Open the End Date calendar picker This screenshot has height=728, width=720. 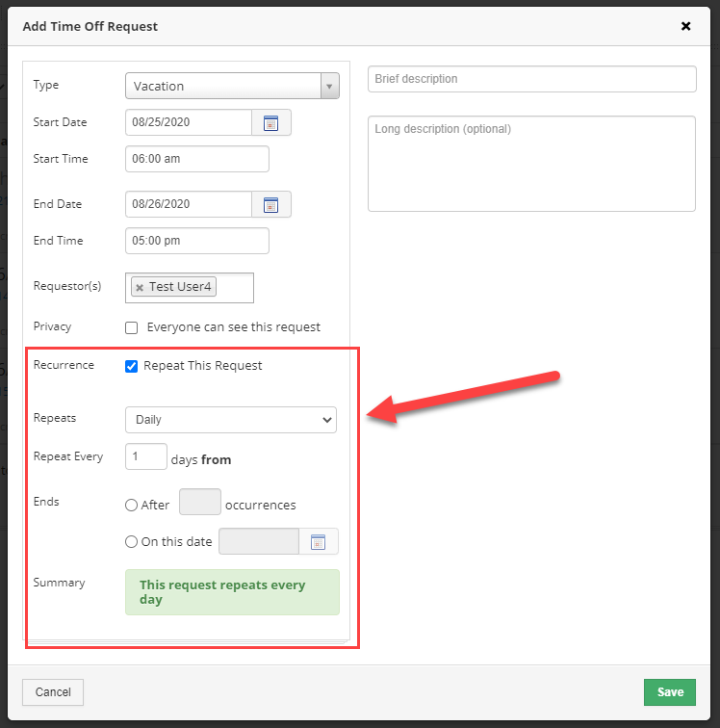click(271, 205)
